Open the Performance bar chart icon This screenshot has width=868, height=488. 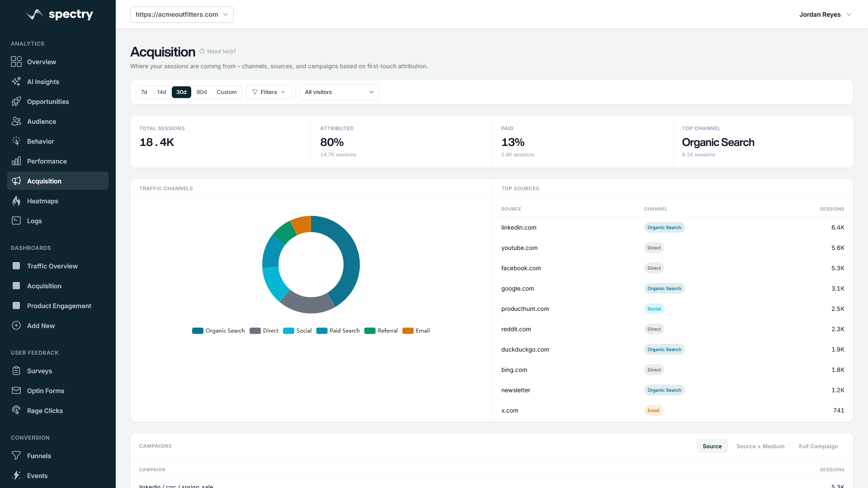point(16,161)
